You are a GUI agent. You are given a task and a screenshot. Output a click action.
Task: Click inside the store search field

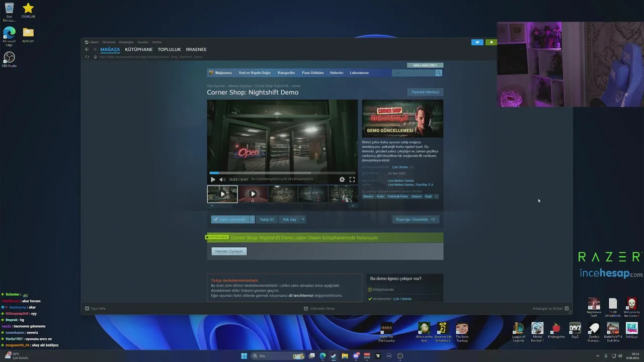[413, 73]
